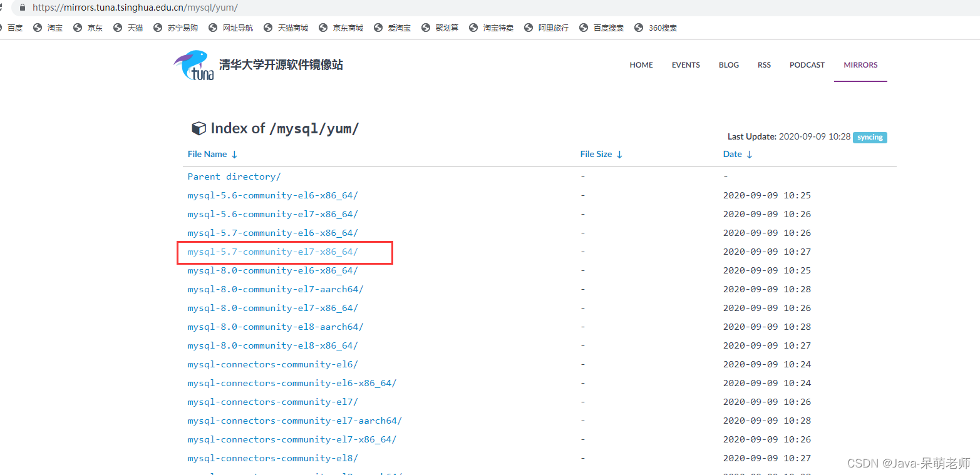Viewport: 980px width, 475px height.
Task: Open mysql-connectors-community-el6/ folder
Action: [x=273, y=364]
